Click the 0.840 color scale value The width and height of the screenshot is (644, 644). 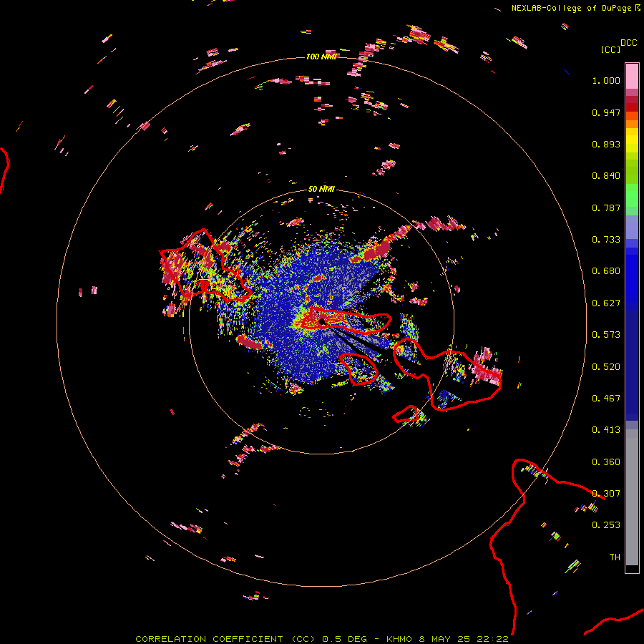point(606,176)
